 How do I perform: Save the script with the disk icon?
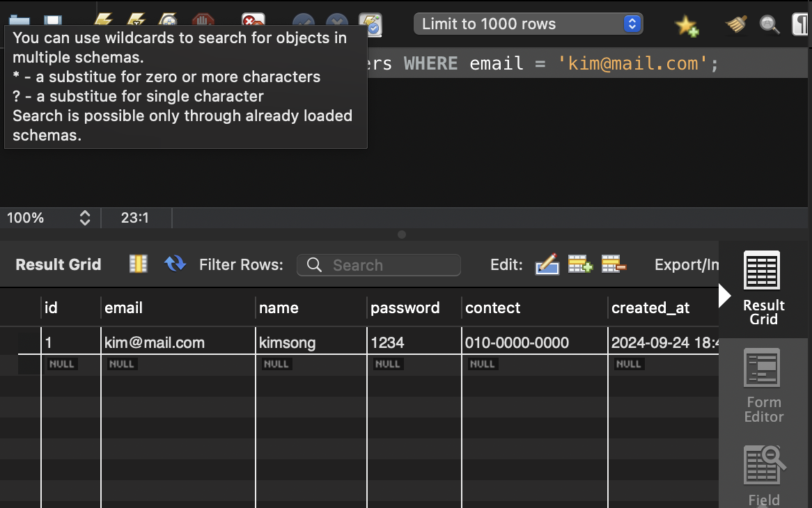53,20
